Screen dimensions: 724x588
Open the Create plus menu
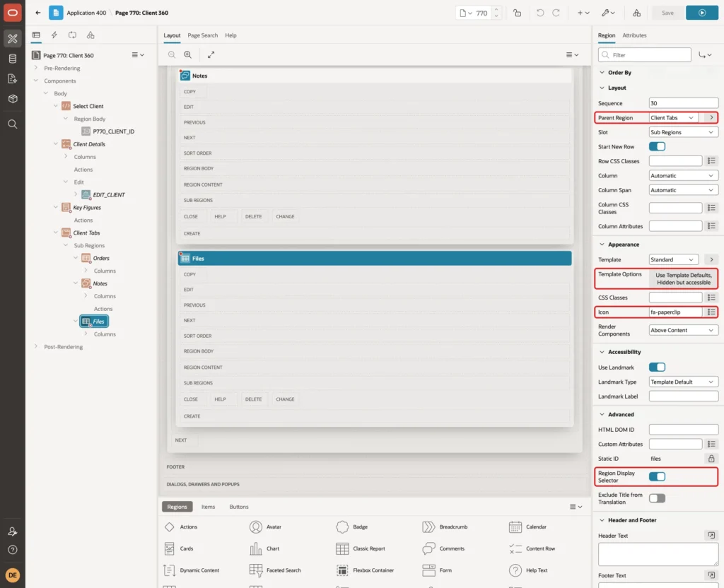coord(583,13)
